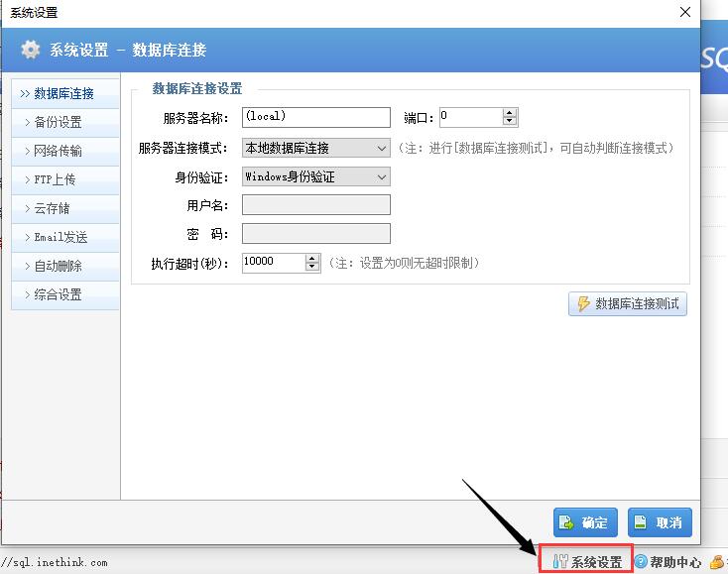Click the icon on the 确定 button
Image resolution: width=728 pixels, height=574 pixels.
coord(566,522)
